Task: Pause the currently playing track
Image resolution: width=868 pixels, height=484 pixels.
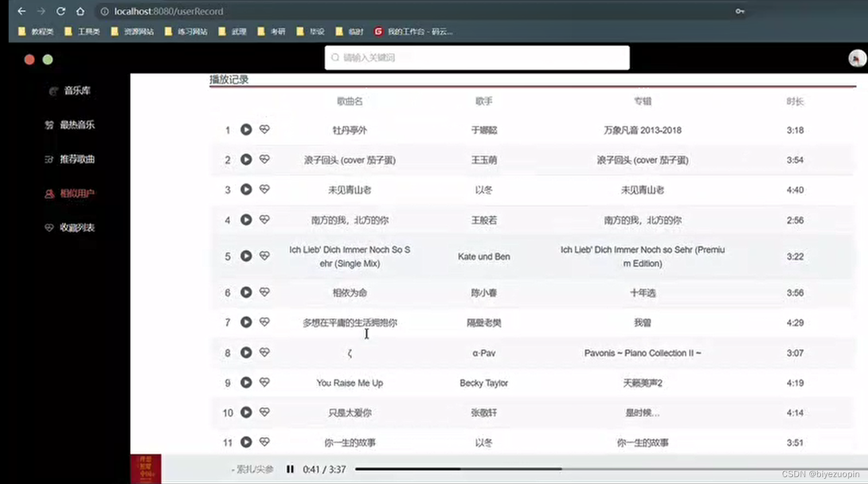Action: pos(290,469)
